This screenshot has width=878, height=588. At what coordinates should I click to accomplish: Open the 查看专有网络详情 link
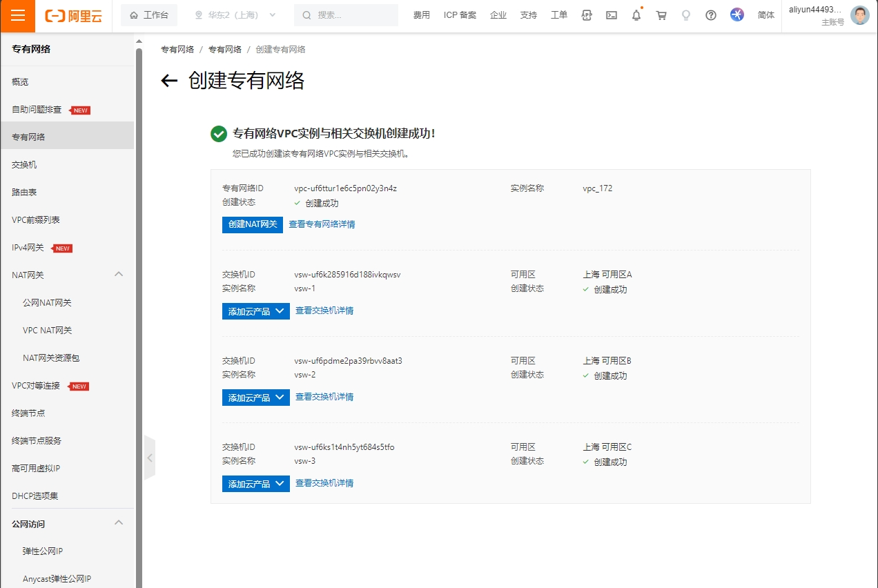point(322,224)
